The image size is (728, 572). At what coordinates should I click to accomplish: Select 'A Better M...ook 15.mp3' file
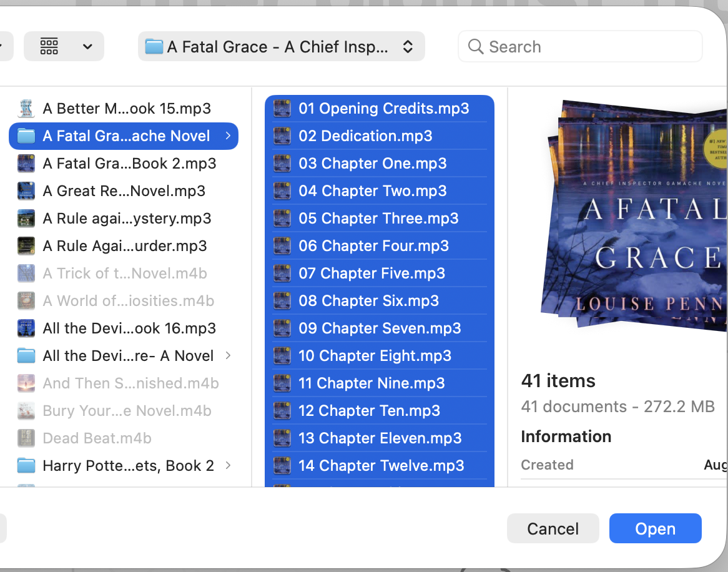pos(124,108)
